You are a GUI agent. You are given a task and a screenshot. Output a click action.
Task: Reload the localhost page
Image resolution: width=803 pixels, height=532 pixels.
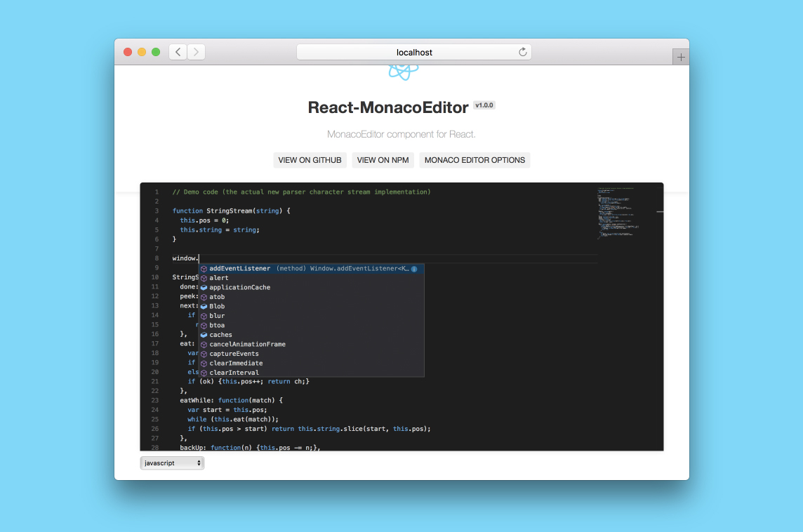point(522,52)
